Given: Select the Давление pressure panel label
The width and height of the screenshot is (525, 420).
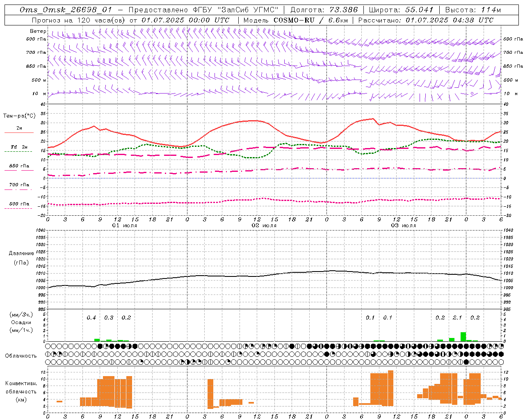Looking at the screenshot, I should [21, 253].
